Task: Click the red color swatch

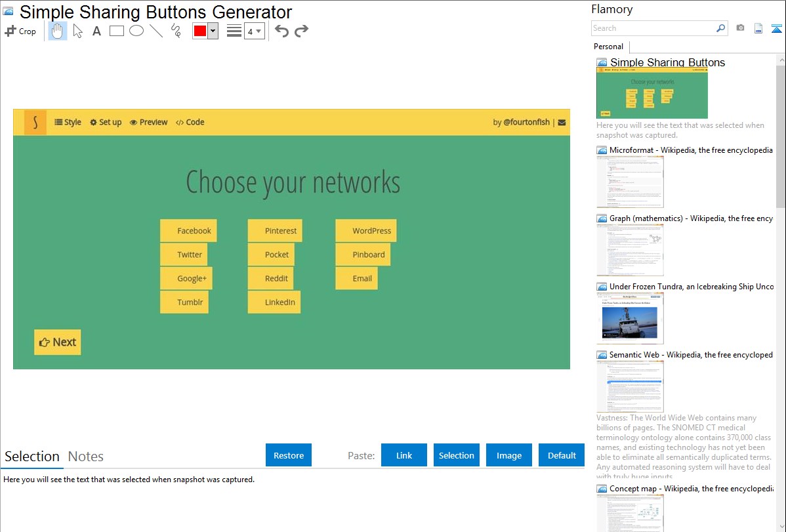Action: [200, 31]
